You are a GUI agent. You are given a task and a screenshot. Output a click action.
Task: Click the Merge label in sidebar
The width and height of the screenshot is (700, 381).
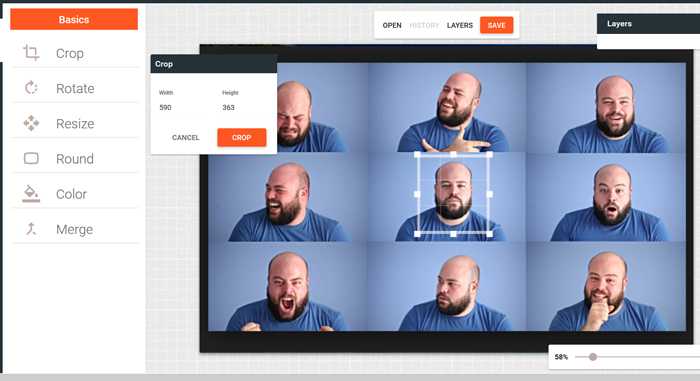point(74,229)
